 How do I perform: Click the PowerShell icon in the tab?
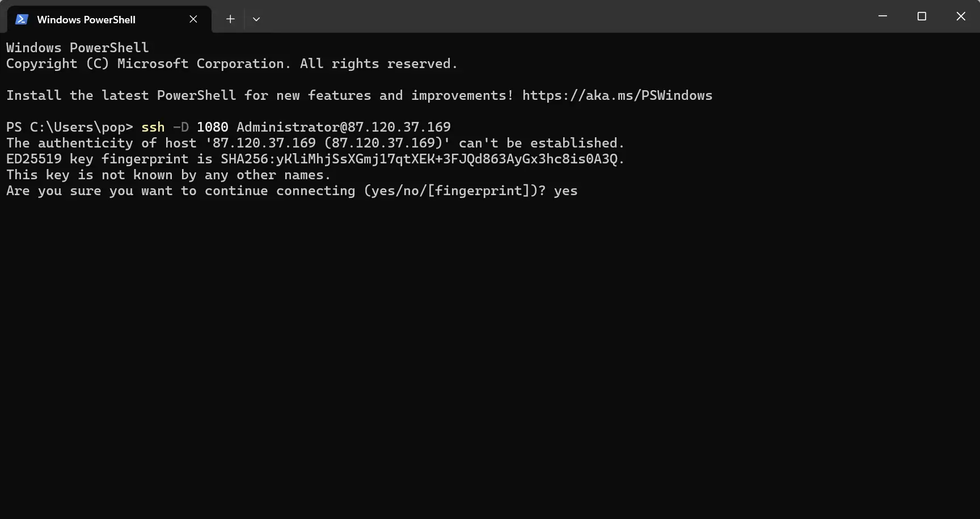coord(22,19)
